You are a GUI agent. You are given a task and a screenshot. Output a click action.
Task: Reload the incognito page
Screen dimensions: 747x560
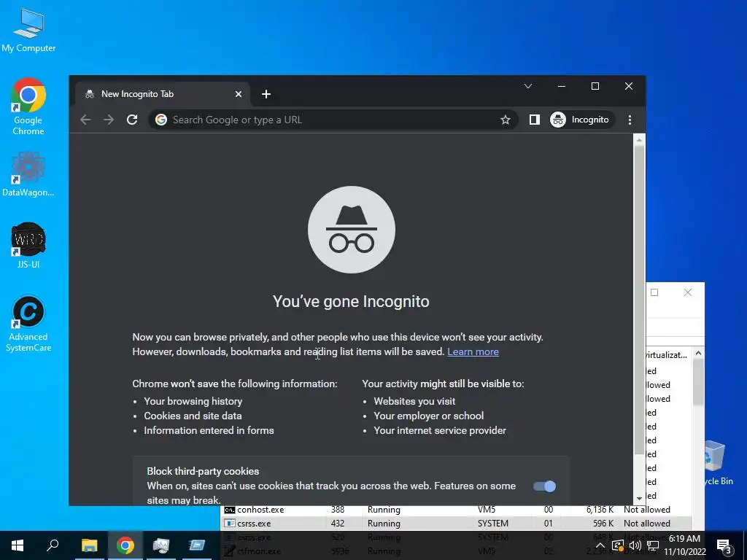coord(132,120)
